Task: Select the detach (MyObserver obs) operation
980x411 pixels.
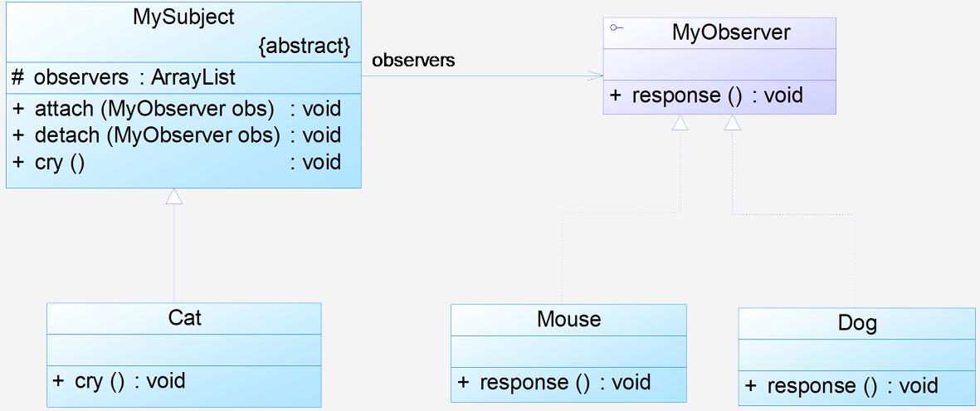Action: point(176,135)
